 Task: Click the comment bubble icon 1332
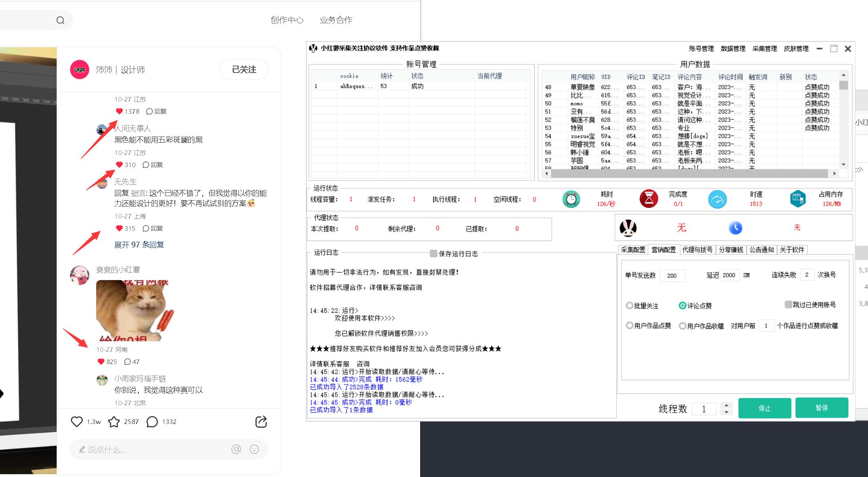[x=152, y=422]
